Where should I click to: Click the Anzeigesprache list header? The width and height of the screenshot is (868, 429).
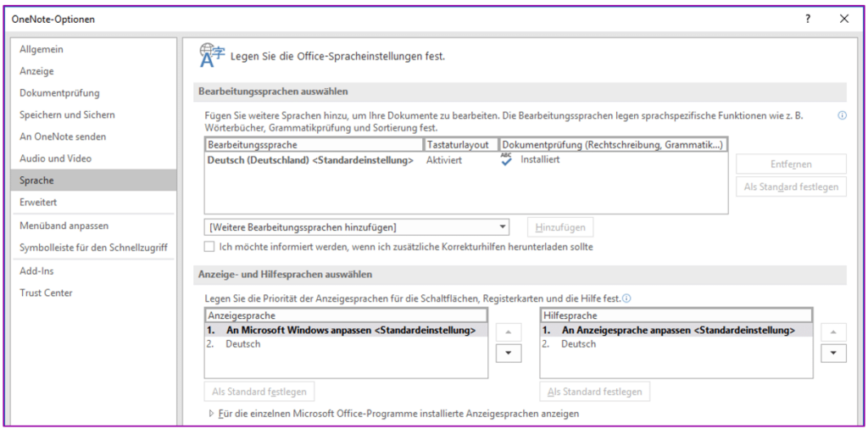[x=346, y=315]
